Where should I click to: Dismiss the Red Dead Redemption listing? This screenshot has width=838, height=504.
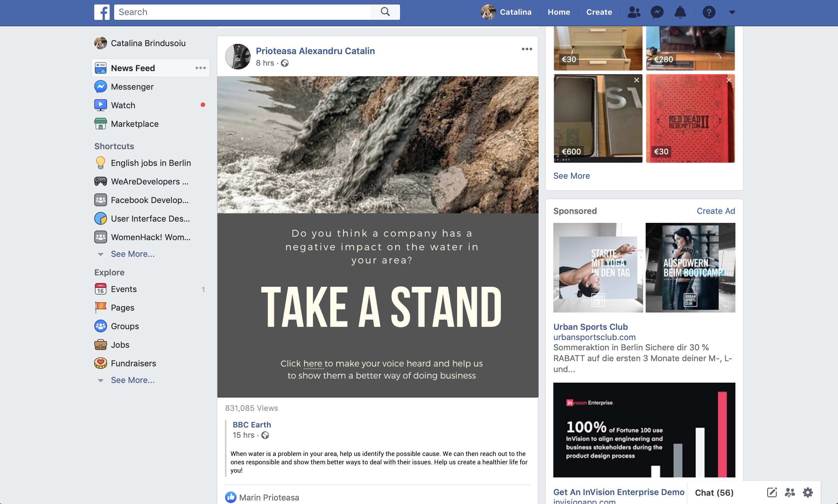[729, 80]
